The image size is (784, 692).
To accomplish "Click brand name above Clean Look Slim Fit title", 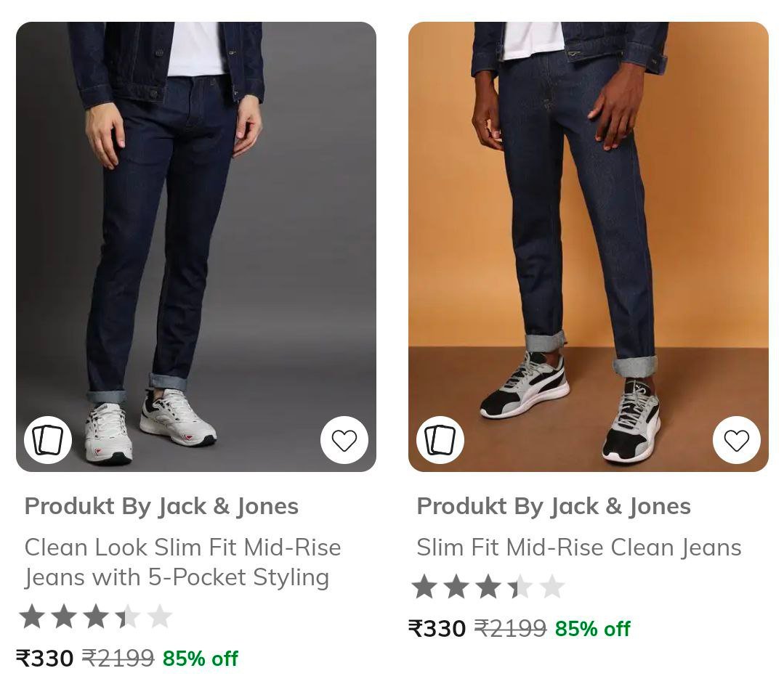I will click(x=161, y=506).
